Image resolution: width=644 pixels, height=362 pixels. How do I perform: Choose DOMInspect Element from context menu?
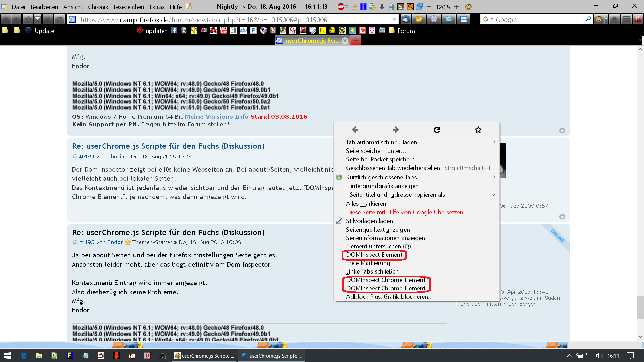374,255
